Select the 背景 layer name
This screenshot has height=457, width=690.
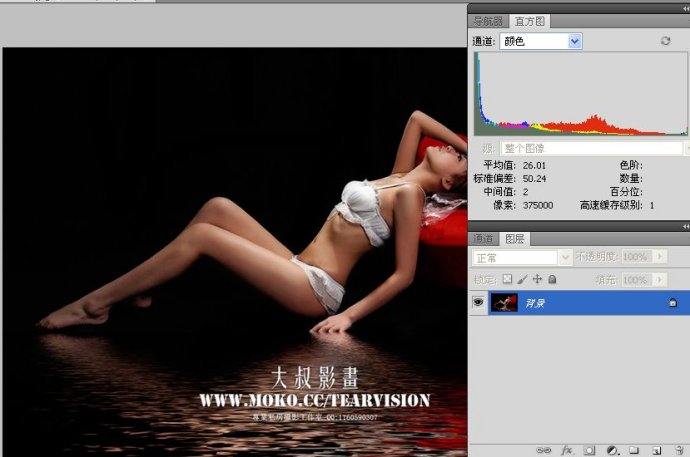535,303
